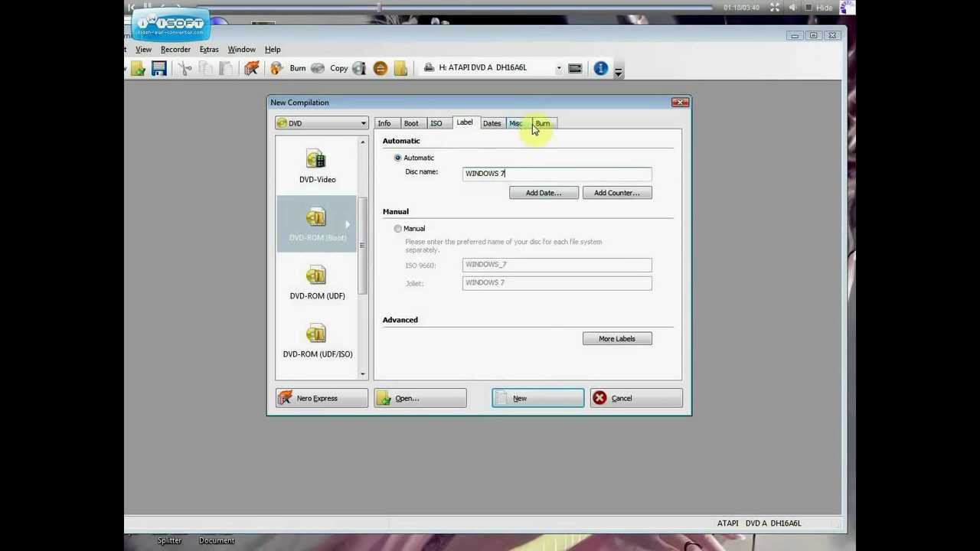980x551 pixels.
Task: Click the Open folder toolbar icon
Action: (138, 68)
